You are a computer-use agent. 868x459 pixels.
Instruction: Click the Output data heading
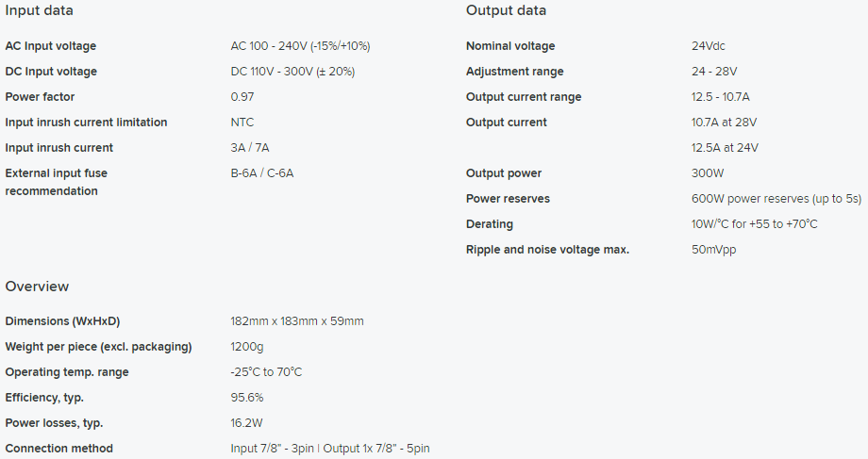[506, 10]
